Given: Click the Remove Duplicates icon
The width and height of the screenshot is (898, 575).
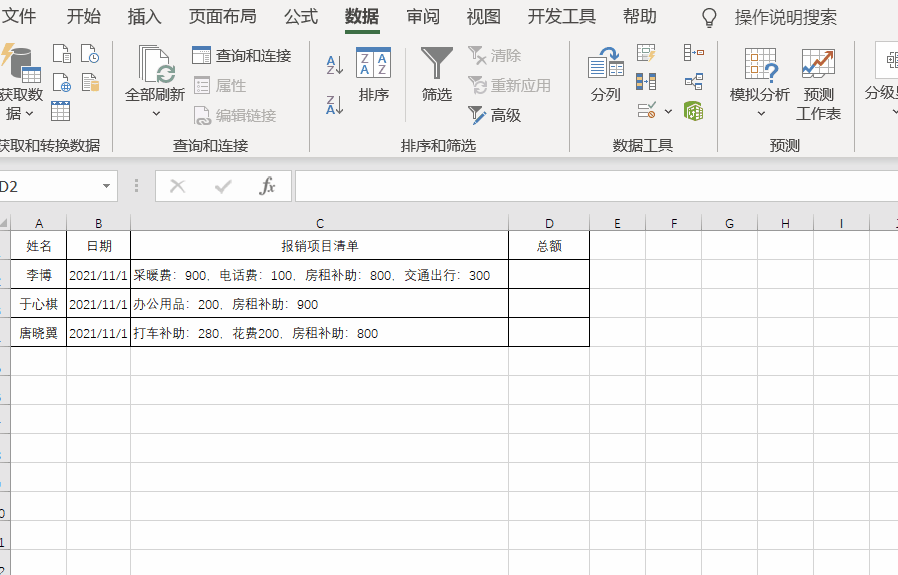Looking at the screenshot, I should (x=646, y=82).
